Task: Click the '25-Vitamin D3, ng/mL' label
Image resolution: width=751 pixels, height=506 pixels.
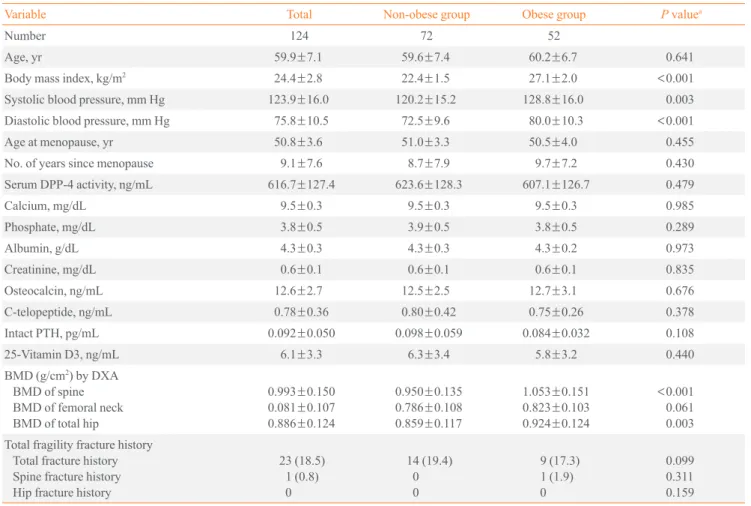Action: coord(61,355)
